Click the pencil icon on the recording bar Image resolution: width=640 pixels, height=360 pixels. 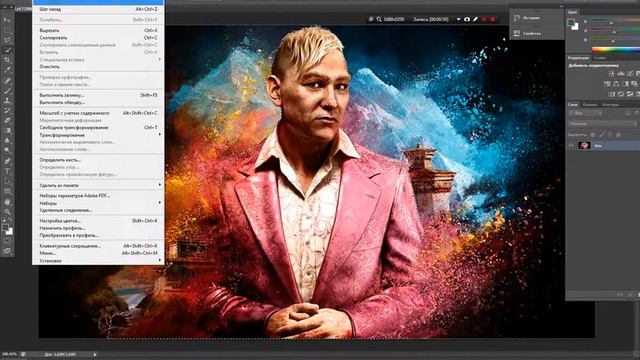476,19
